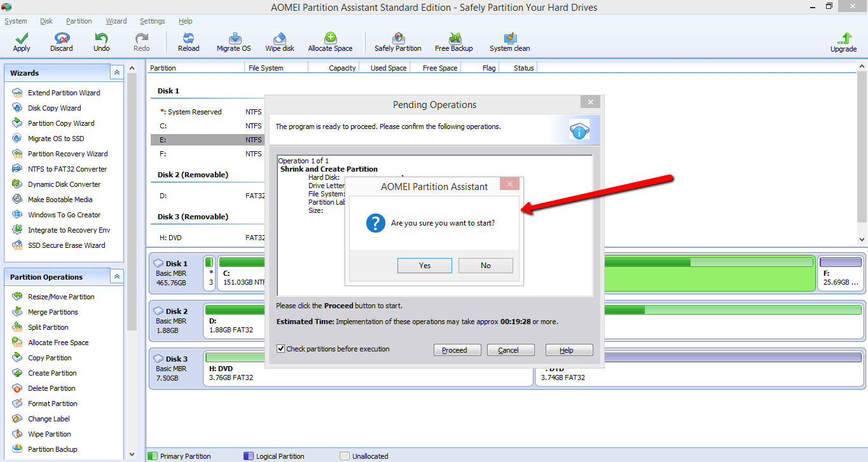Launch Extend Partition Wizard

64,93
